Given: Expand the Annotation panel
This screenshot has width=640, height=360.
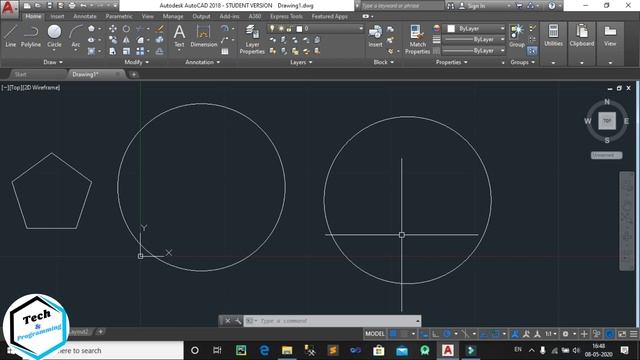Looking at the screenshot, I should pos(202,62).
